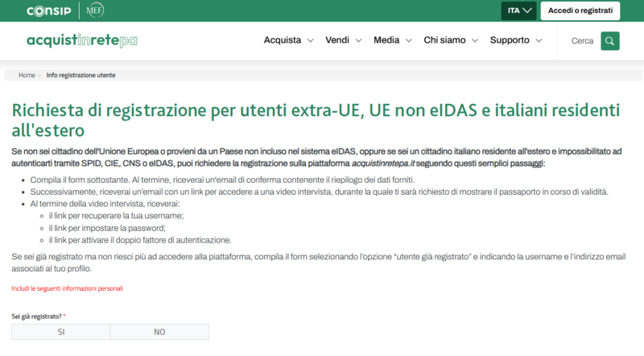This screenshot has height=356, width=644.
Task: Click the MEF emblem logo
Action: pyautogui.click(x=95, y=10)
